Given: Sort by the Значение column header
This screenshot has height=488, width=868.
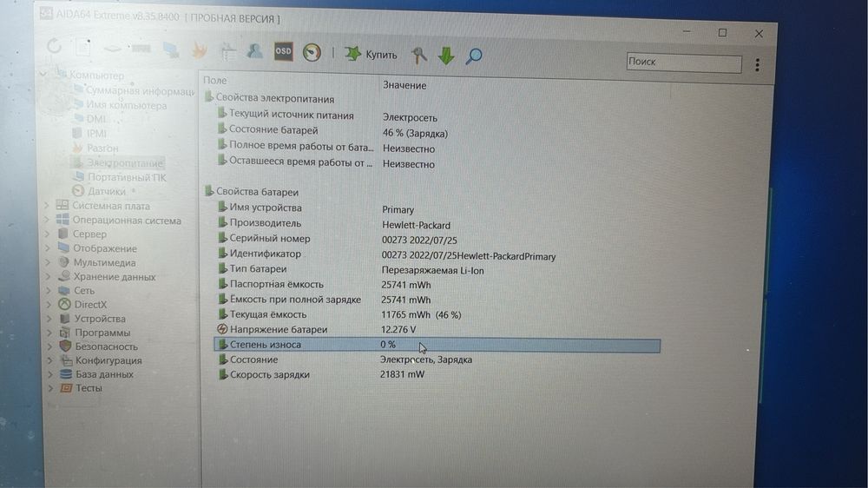Looking at the screenshot, I should tap(404, 85).
